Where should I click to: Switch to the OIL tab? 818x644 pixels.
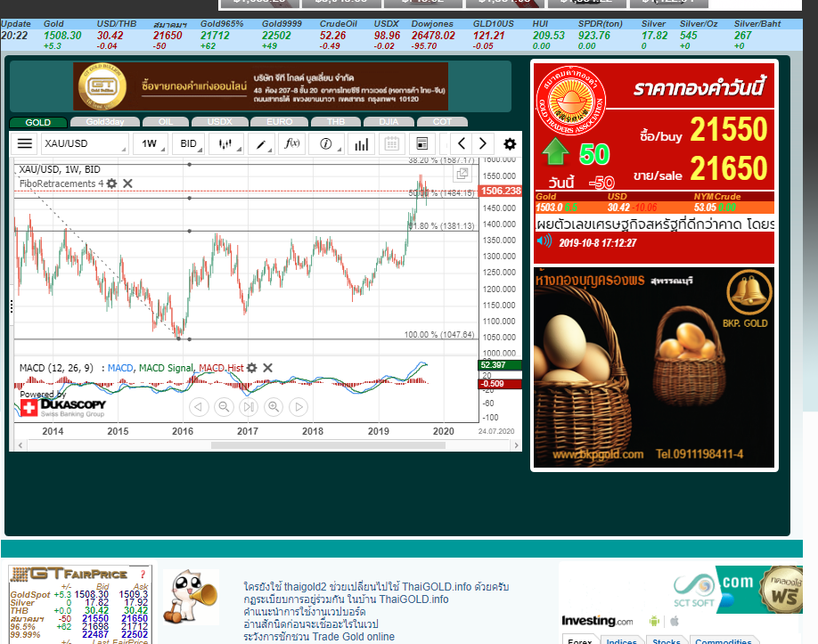tap(166, 122)
